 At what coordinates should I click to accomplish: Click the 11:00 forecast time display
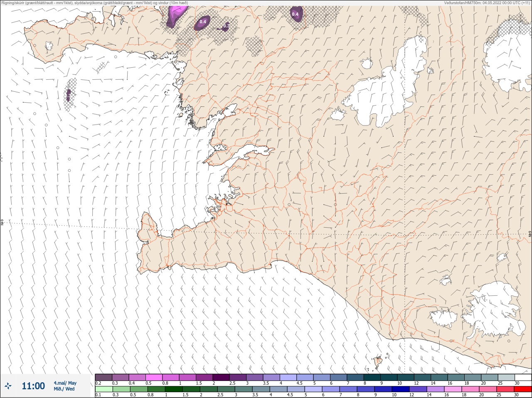[33, 386]
